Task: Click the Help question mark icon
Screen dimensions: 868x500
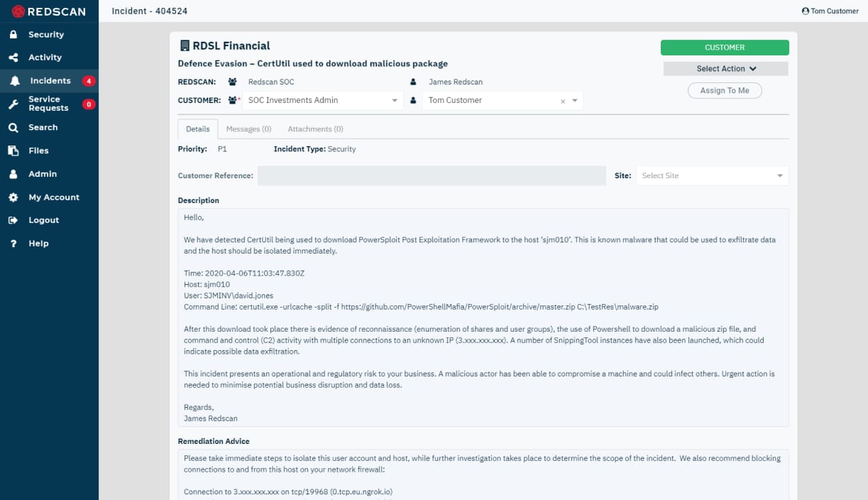Action: [13, 244]
